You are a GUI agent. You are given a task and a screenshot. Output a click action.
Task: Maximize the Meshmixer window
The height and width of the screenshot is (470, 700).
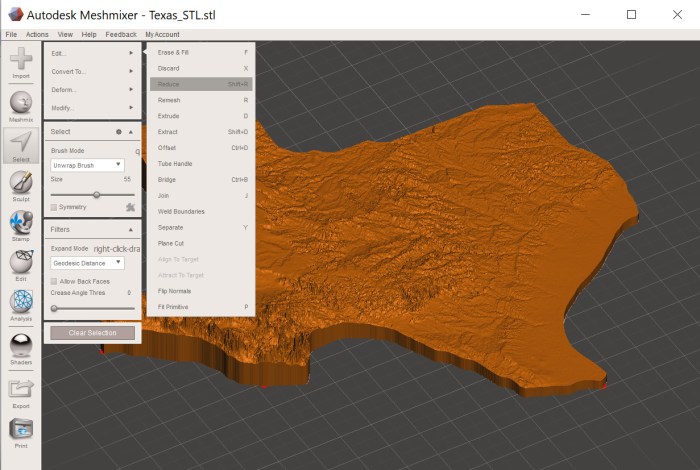point(631,14)
